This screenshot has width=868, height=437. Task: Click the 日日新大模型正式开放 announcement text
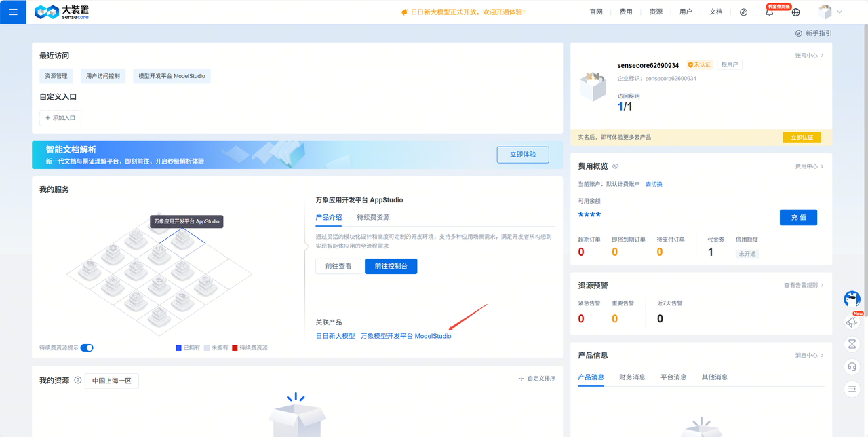467,12
